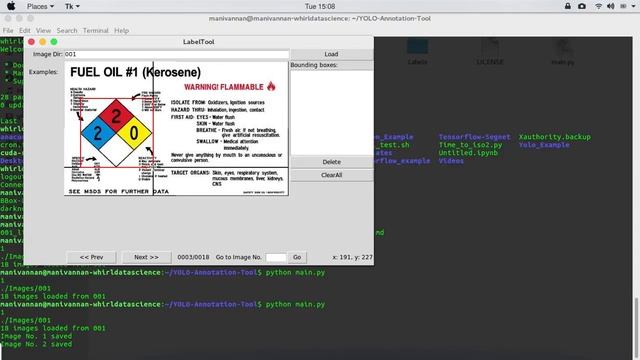Open the terminal Help menu

pyautogui.click(x=121, y=31)
